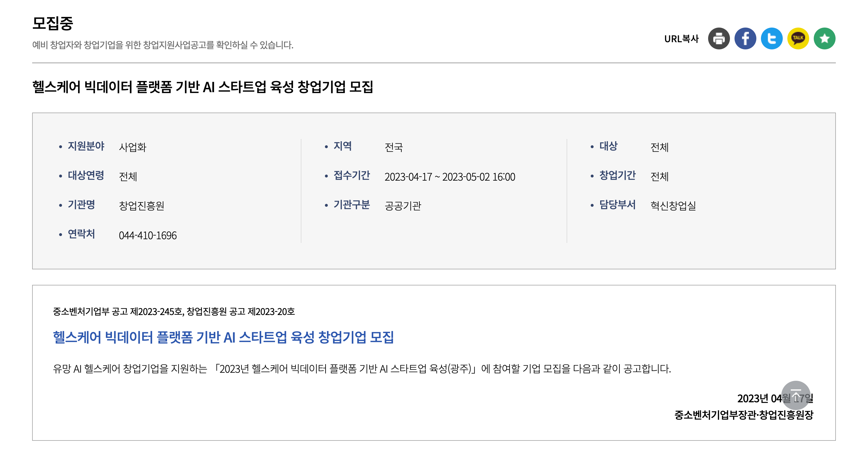Click the value 공공기관
This screenshot has width=868, height=456.
pos(403,206)
